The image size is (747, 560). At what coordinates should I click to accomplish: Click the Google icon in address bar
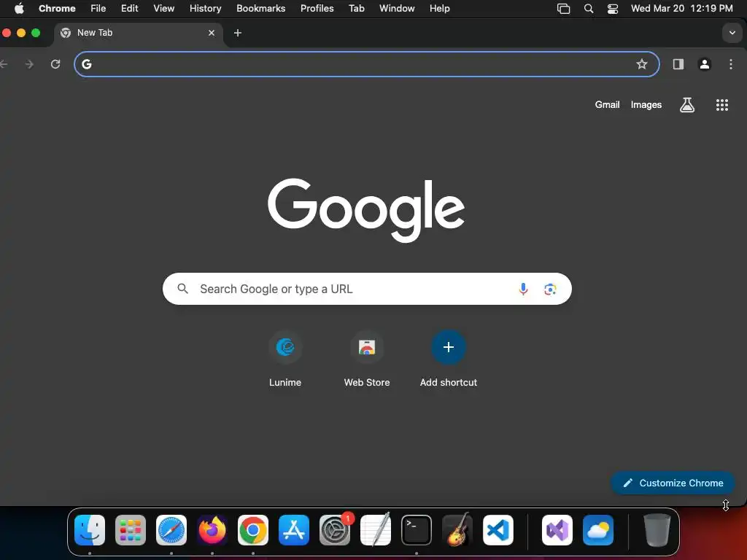[86, 64]
